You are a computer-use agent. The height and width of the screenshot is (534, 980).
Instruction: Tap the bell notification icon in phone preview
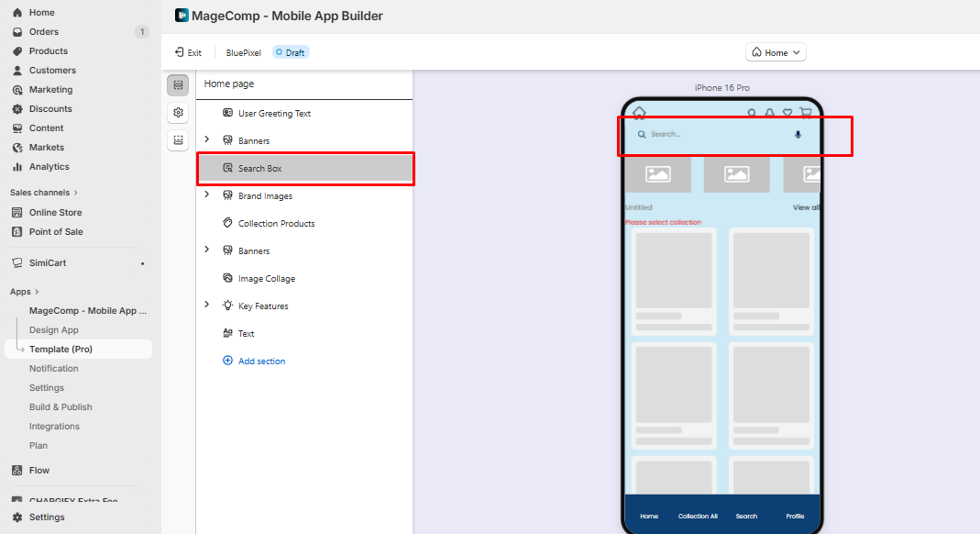pos(770,114)
